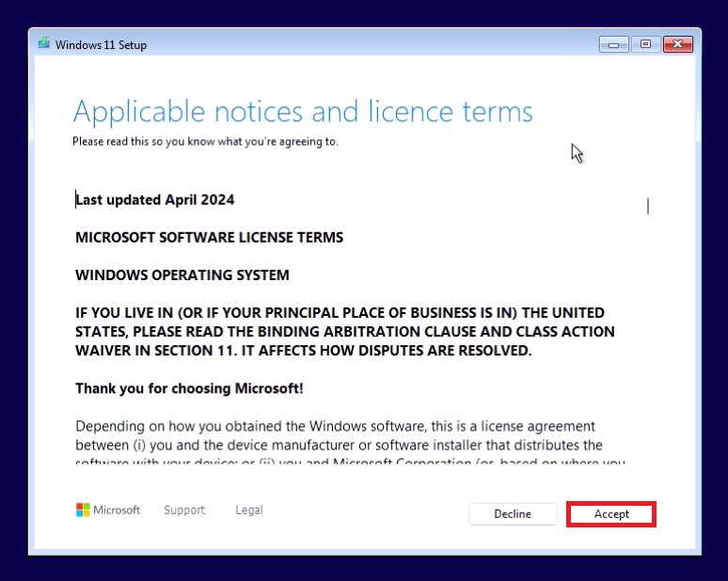Accept the licence terms
This screenshot has width=728, height=581.
611,514
